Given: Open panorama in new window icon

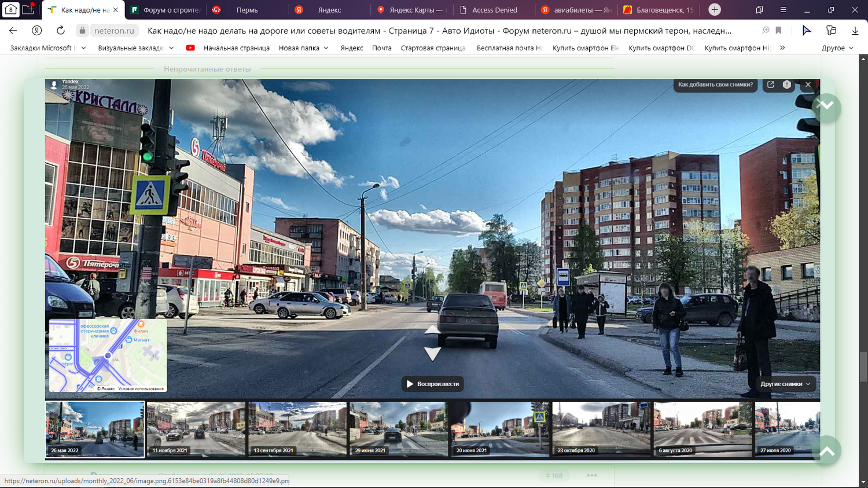Looking at the screenshot, I should [x=771, y=85].
